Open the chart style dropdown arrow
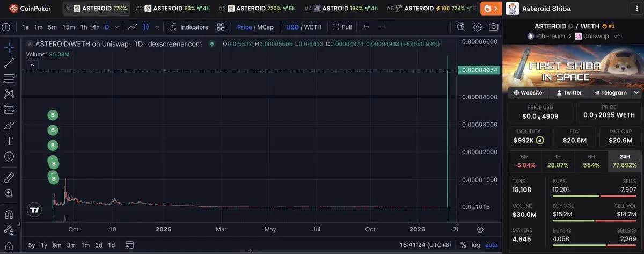This screenshot has width=644, height=254. (x=157, y=27)
